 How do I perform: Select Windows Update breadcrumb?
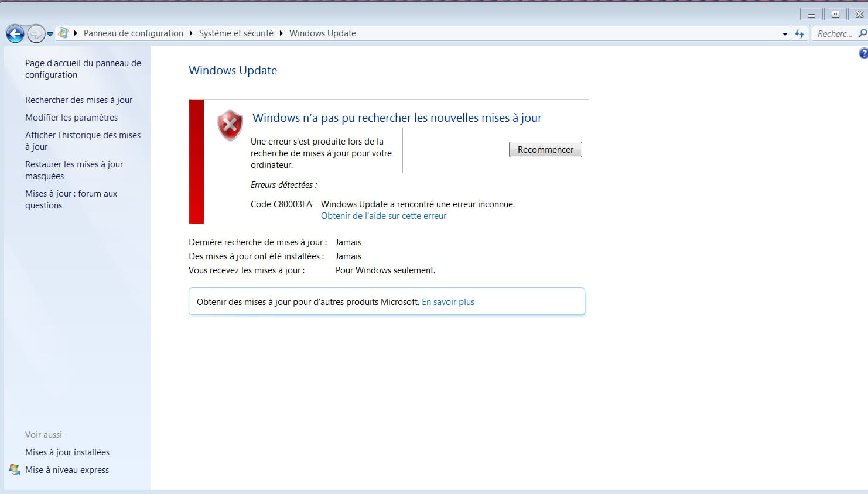[323, 33]
